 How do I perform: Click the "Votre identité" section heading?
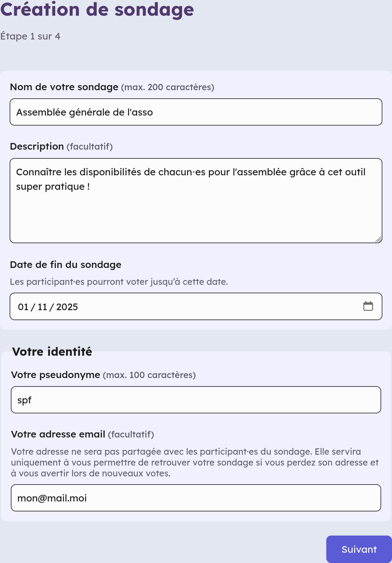pyautogui.click(x=52, y=352)
